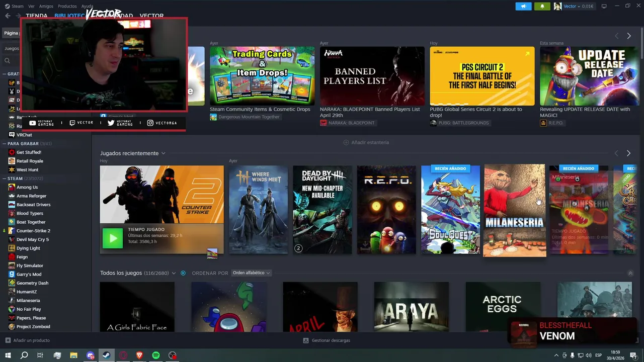Click the R.E.P.O. small game icon under news

[543, 123]
